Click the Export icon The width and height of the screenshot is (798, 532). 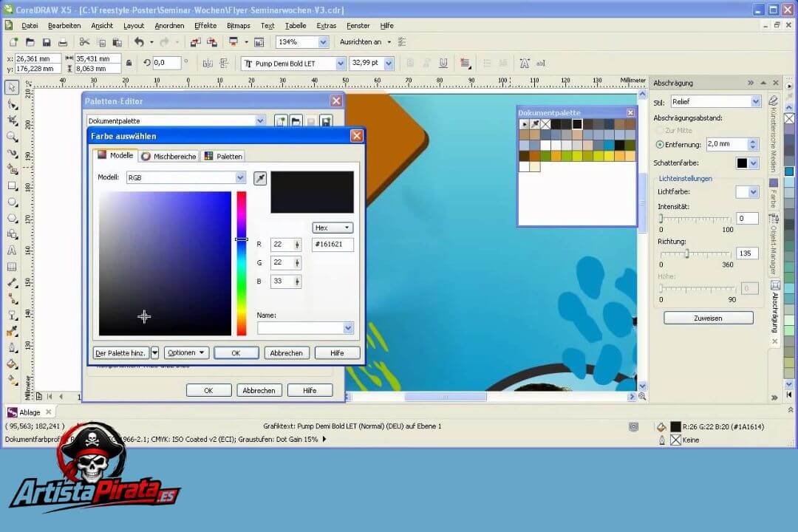point(212,42)
